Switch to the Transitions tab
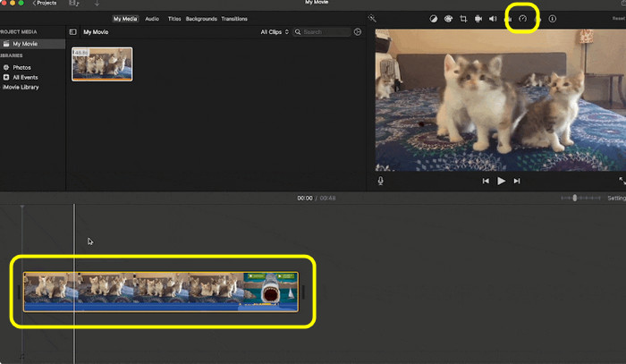The image size is (626, 364). coord(234,19)
